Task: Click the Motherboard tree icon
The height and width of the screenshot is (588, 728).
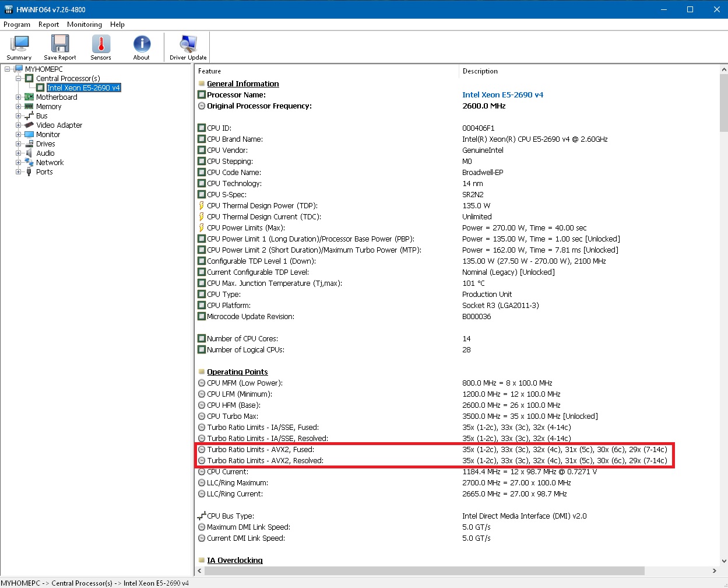Action: pyautogui.click(x=29, y=97)
